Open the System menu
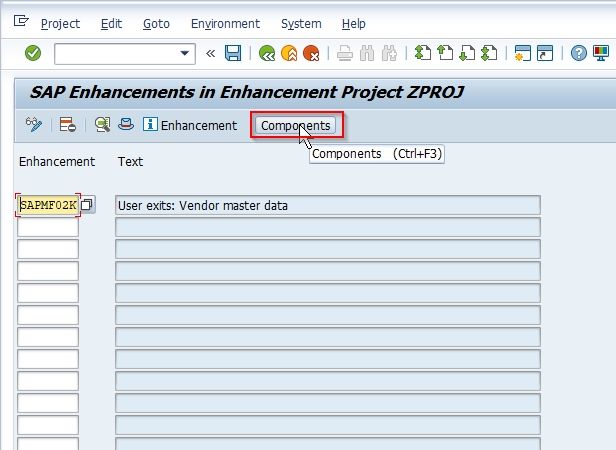 [301, 24]
